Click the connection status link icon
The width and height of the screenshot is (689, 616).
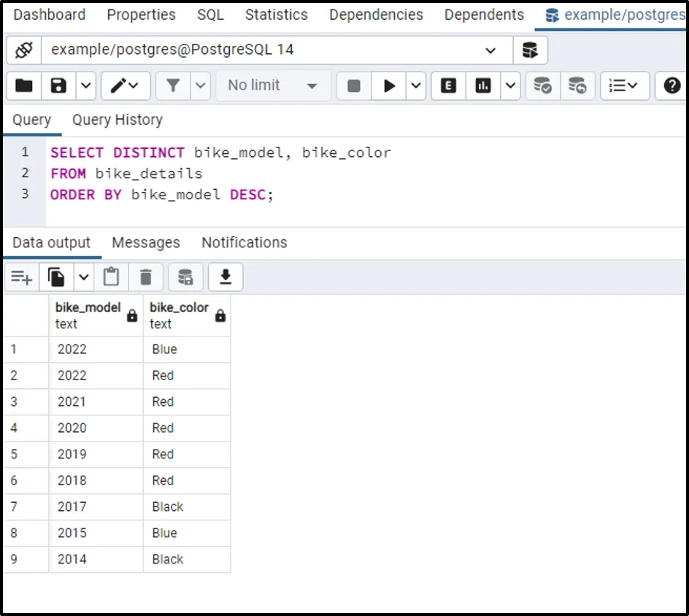coord(24,50)
